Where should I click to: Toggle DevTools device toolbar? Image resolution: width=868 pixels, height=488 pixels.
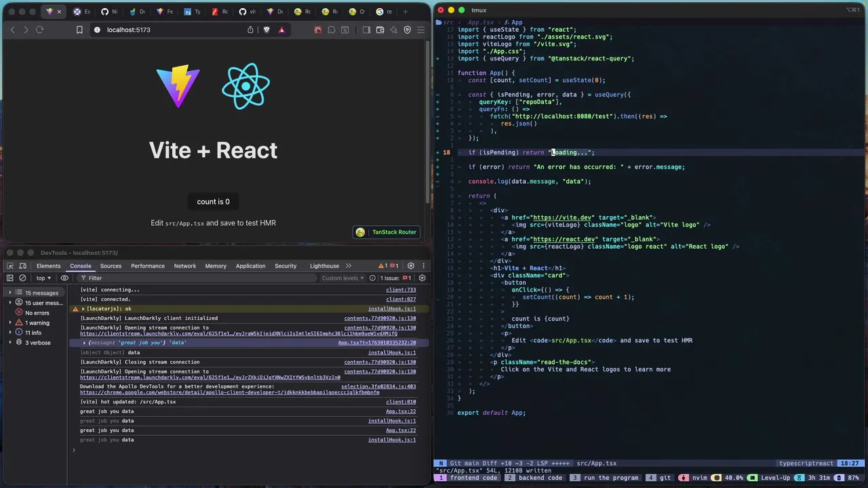click(x=22, y=266)
